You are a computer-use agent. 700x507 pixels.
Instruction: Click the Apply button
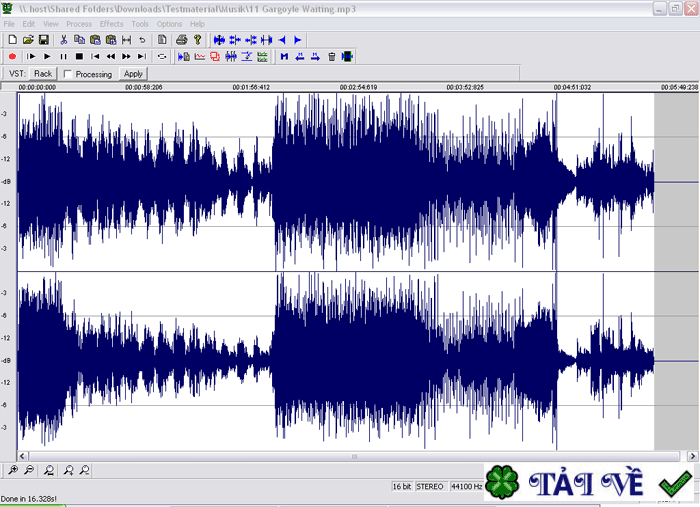(x=133, y=73)
